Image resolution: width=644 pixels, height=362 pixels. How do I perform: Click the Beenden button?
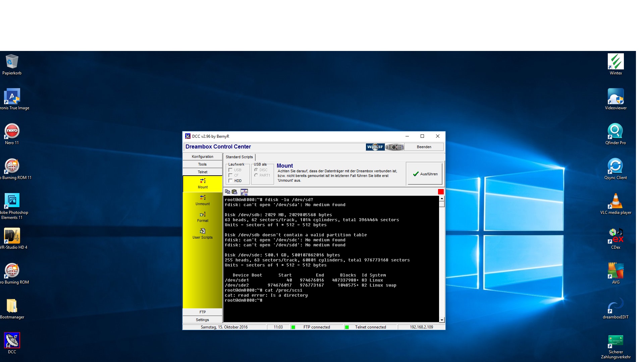pos(424,147)
